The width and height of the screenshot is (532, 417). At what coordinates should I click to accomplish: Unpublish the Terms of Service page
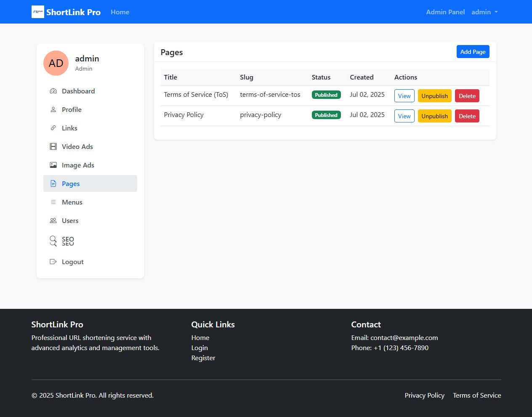[x=434, y=96]
